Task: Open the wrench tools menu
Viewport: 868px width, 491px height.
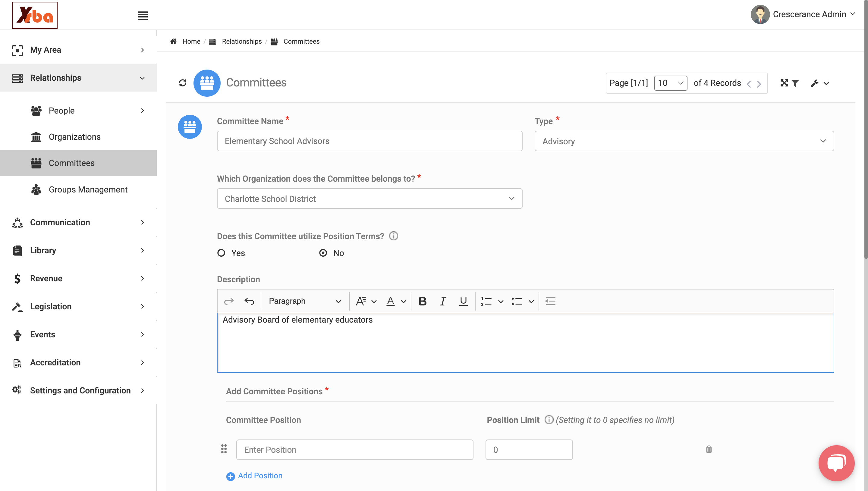Action: (x=820, y=83)
